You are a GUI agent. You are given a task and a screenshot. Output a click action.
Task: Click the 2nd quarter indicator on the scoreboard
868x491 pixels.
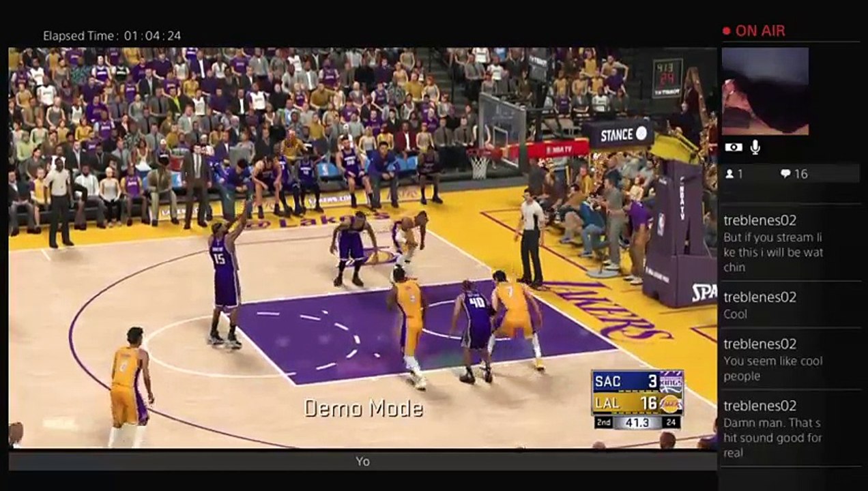click(x=603, y=423)
